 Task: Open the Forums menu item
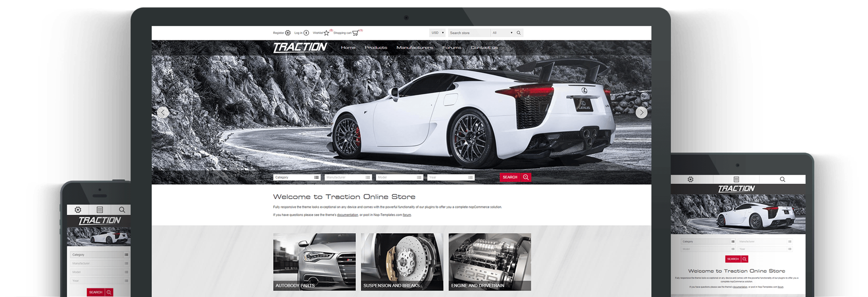452,47
